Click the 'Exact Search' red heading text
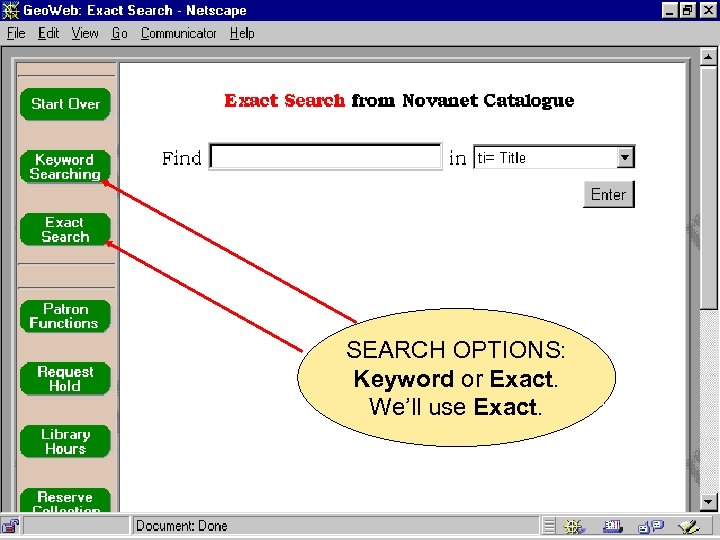This screenshot has width=720, height=540. click(284, 100)
